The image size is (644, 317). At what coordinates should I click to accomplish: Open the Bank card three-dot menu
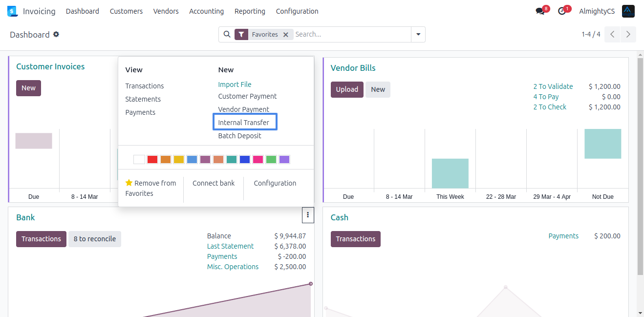point(308,215)
